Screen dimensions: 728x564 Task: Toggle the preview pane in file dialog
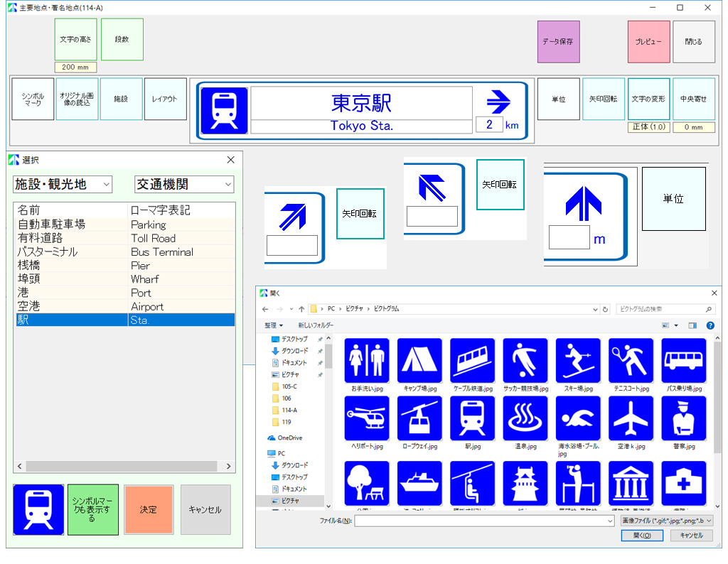pos(692,325)
